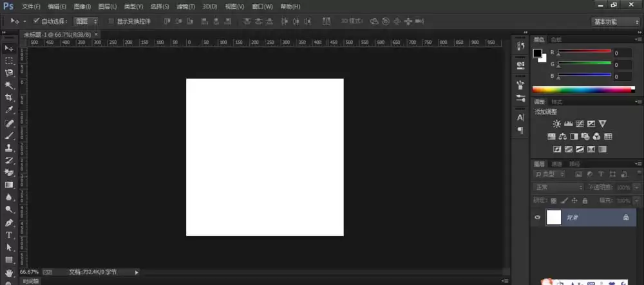Add a Color Balance adjustment

coord(563,136)
